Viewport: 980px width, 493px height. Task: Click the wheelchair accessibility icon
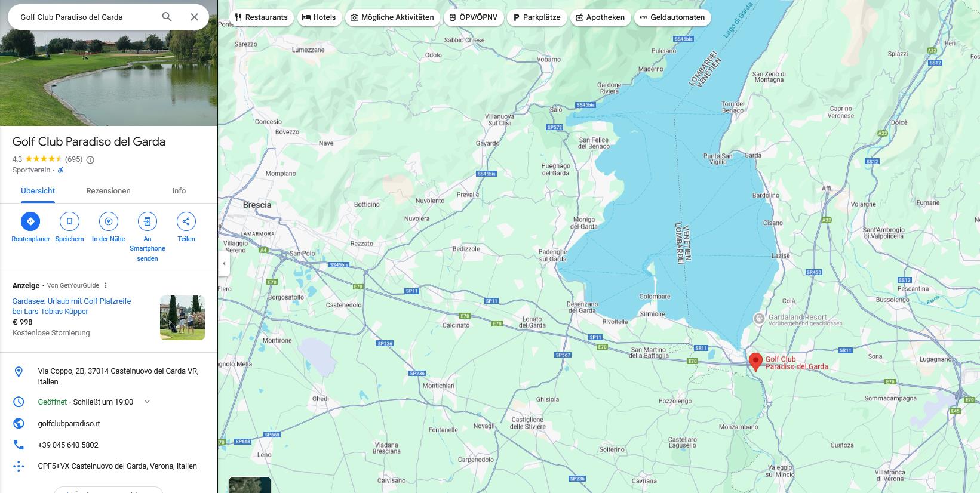coord(60,170)
